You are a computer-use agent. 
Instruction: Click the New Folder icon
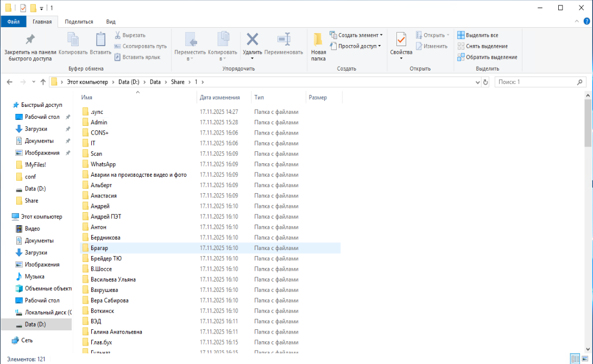[318, 40]
